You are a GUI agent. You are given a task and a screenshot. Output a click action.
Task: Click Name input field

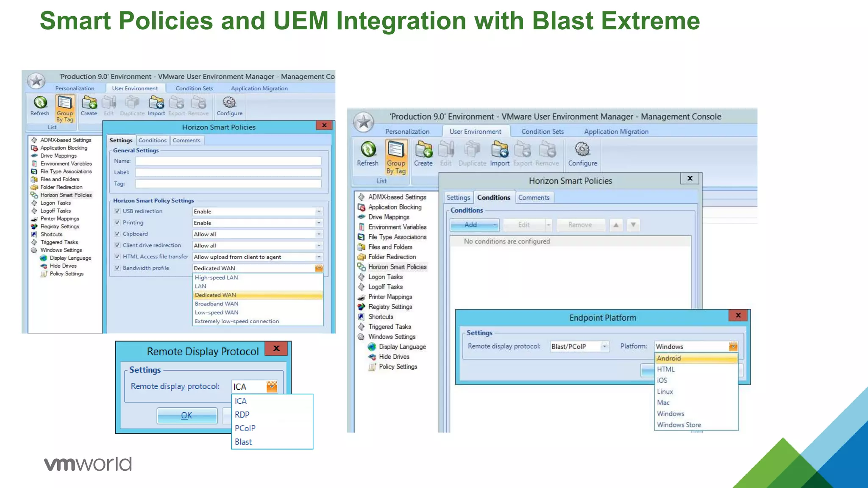pos(228,161)
